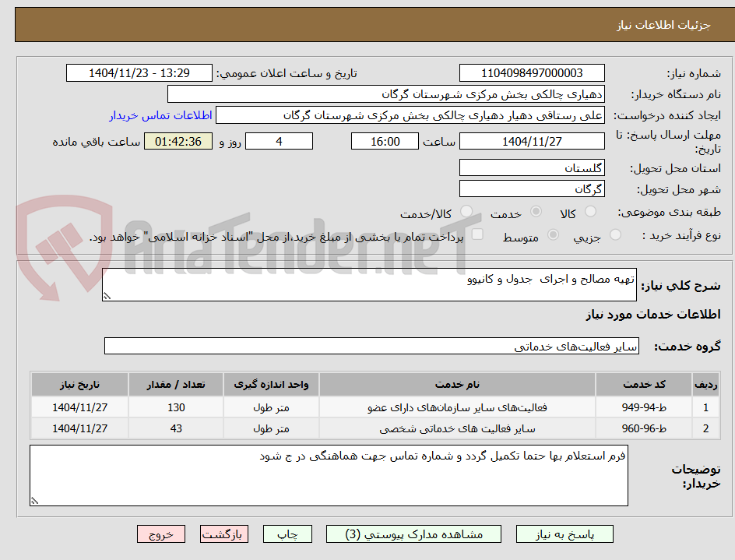Click the تاریخ نیاز column header
Image resolution: width=735 pixels, height=560 pixels.
pyautogui.click(x=79, y=385)
